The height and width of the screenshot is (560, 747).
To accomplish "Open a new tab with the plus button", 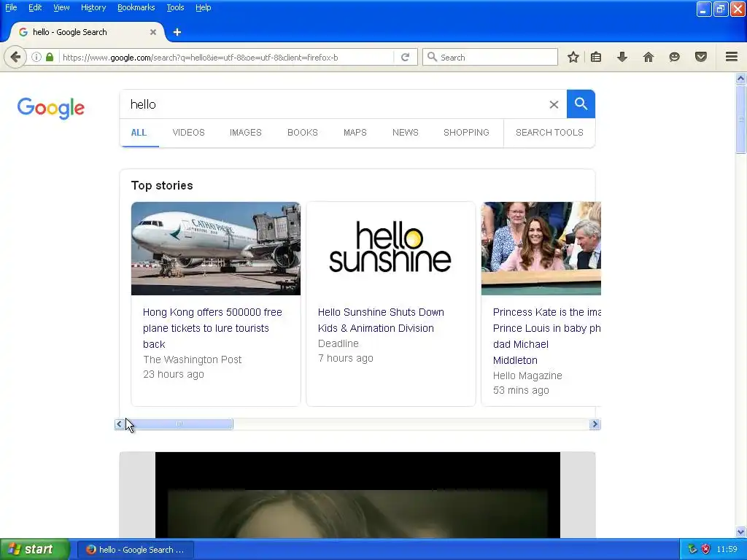I will tap(177, 32).
